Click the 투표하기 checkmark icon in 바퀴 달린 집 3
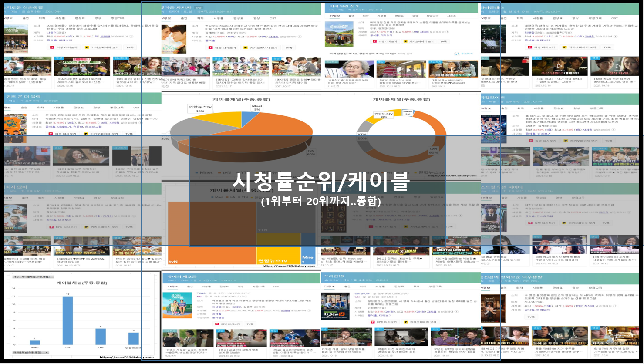 click(457, 54)
